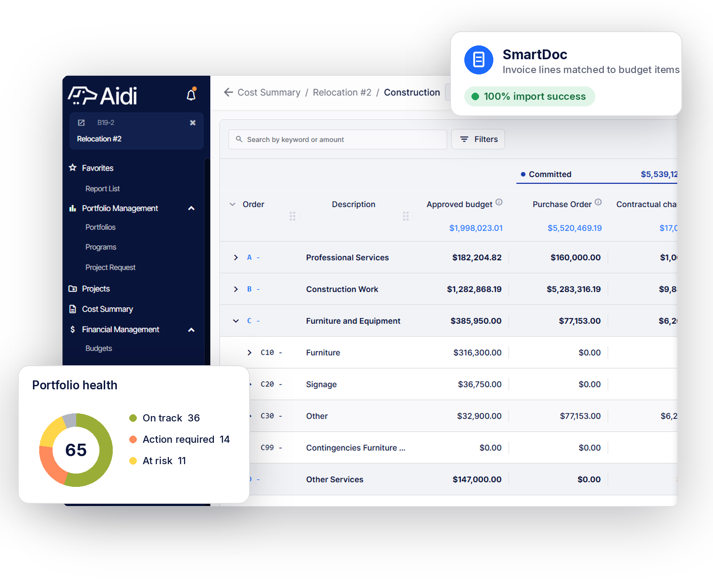The height and width of the screenshot is (588, 713).
Task: Open the Filters button
Action: click(478, 139)
